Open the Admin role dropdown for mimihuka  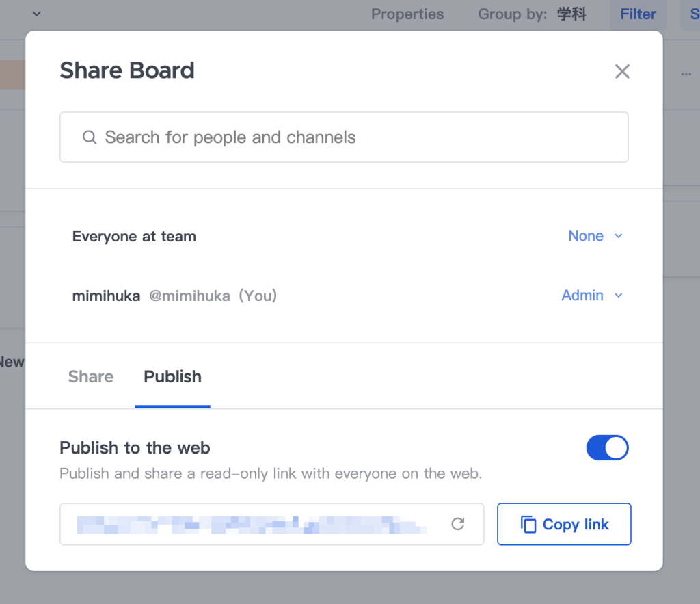coord(583,296)
